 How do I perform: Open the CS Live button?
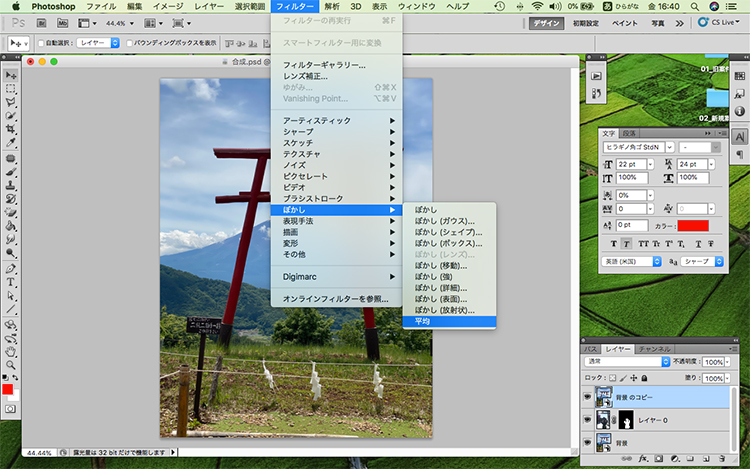[x=718, y=22]
